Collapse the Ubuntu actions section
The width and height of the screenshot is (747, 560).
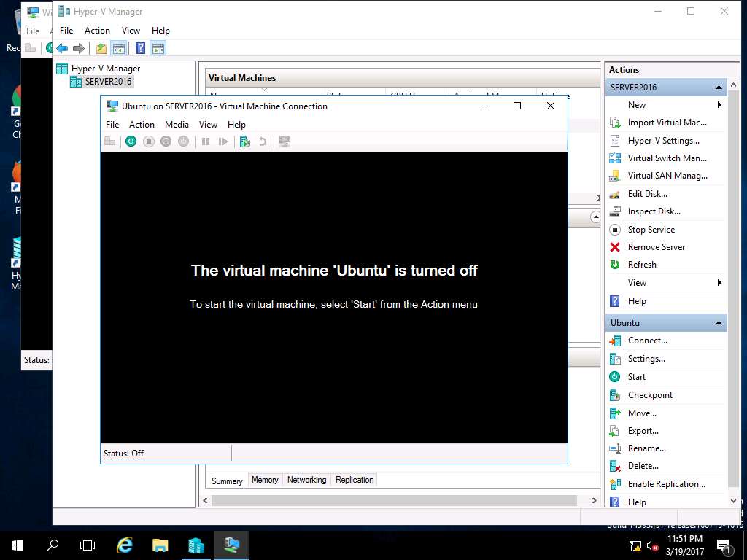point(719,323)
